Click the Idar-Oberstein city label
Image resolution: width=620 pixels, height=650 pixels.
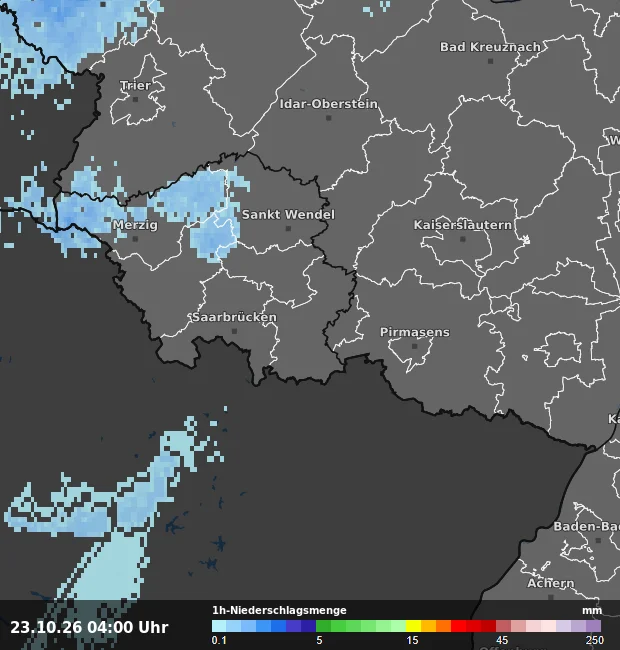(x=329, y=104)
